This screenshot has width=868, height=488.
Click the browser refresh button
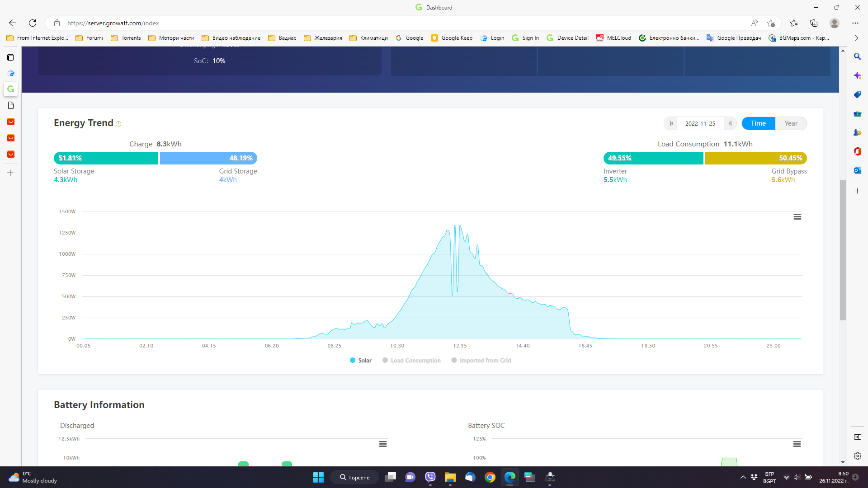coord(33,23)
